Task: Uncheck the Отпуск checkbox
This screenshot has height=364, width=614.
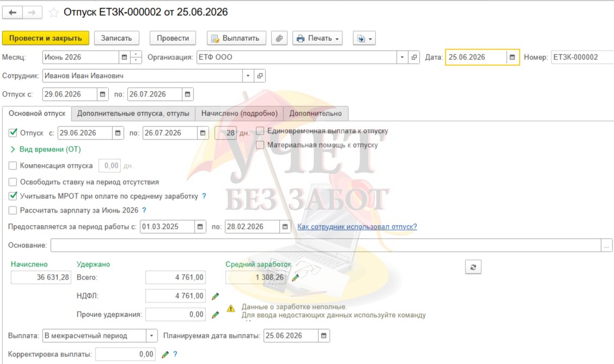Action: point(13,133)
